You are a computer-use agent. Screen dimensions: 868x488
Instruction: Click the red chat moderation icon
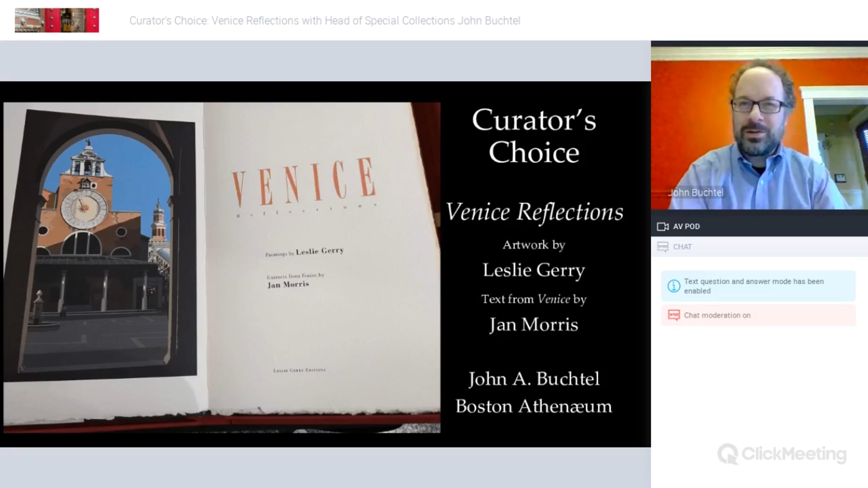click(673, 315)
